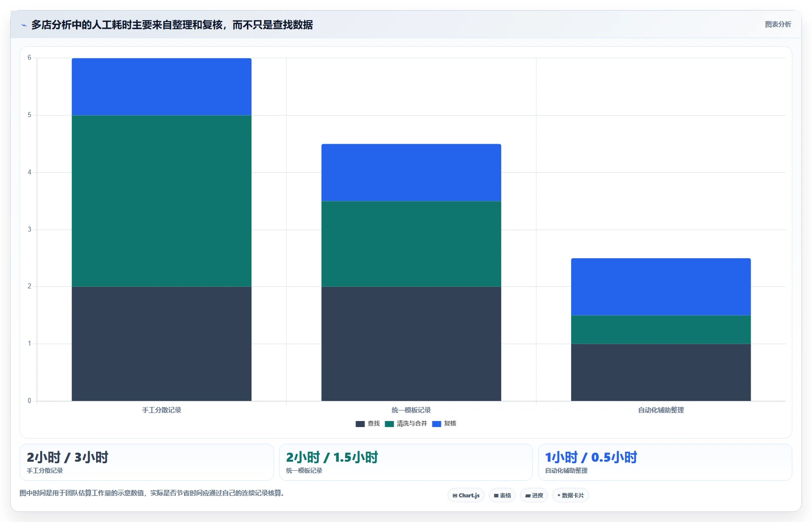Click y-axis tick label 3
Screen dimensions: 812x522
29,230
